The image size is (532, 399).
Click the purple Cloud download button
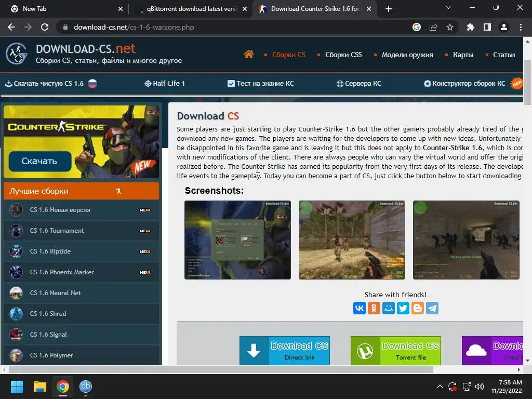point(493,351)
